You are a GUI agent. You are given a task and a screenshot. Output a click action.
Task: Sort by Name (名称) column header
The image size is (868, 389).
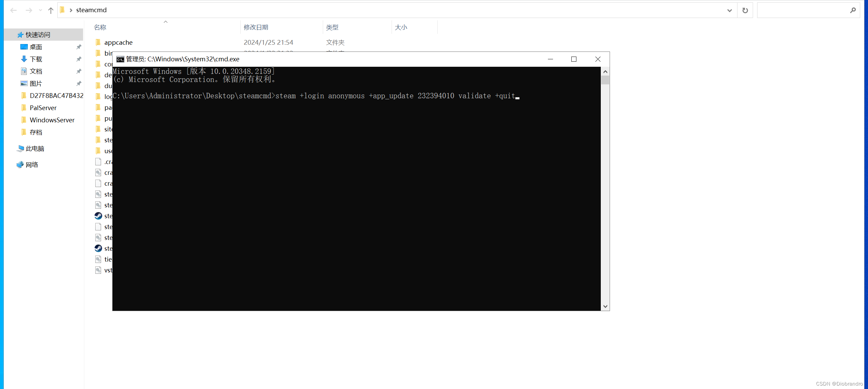tap(100, 27)
